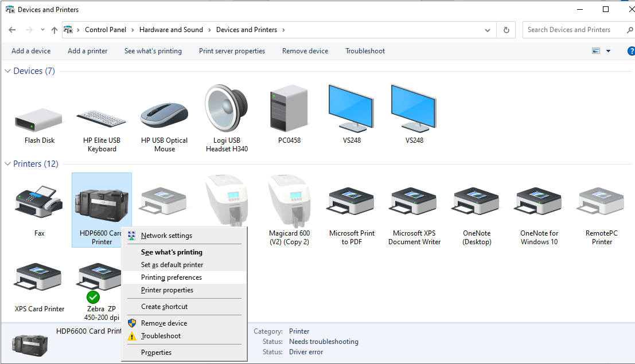Choose Remove device in the context menu

184,323
